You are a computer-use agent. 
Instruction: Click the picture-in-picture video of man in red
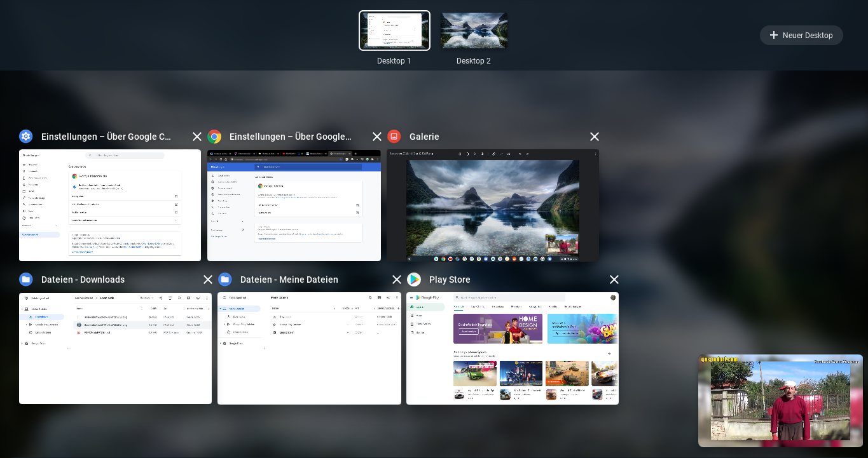[x=780, y=401]
